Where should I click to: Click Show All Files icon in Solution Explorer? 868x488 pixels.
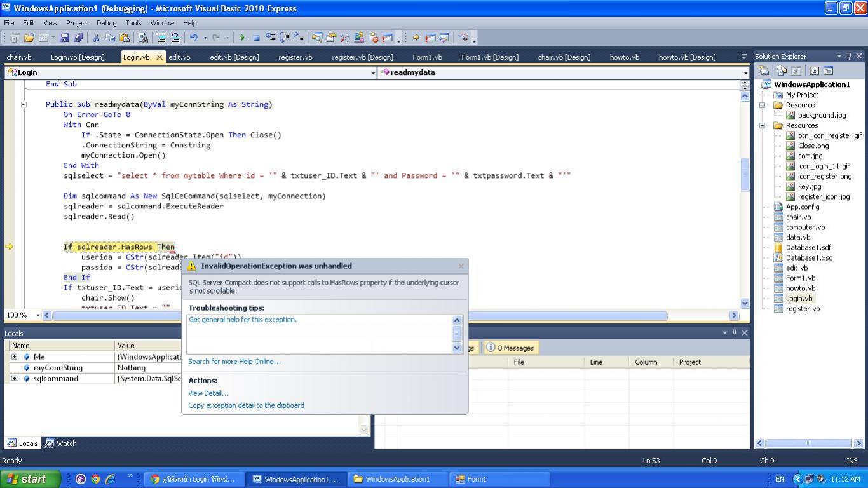pyautogui.click(x=782, y=71)
